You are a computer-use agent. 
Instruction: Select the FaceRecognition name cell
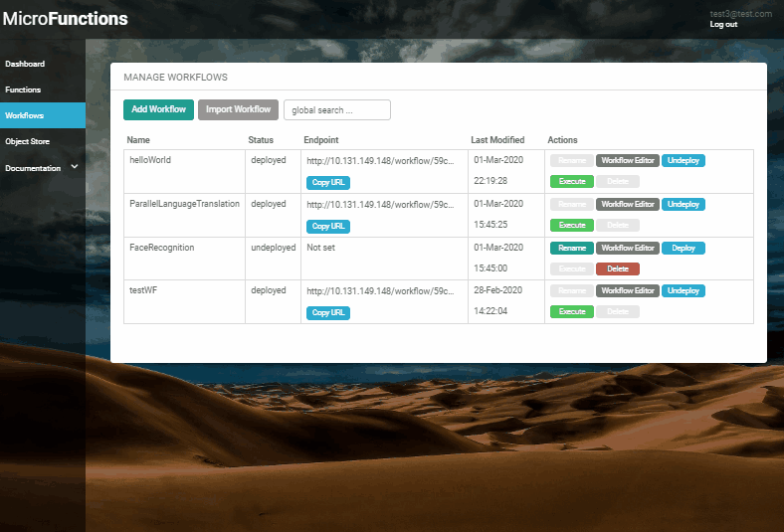coord(184,259)
